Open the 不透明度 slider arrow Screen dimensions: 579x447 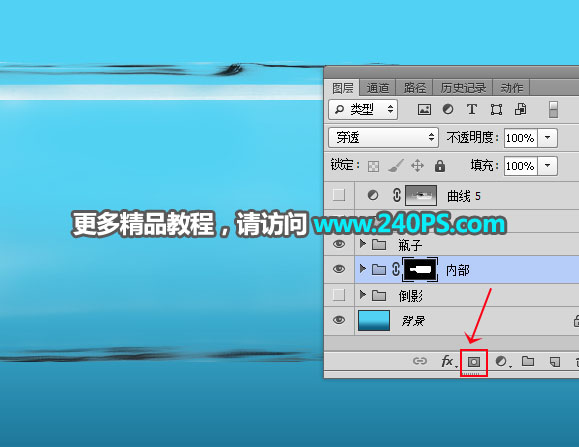547,138
